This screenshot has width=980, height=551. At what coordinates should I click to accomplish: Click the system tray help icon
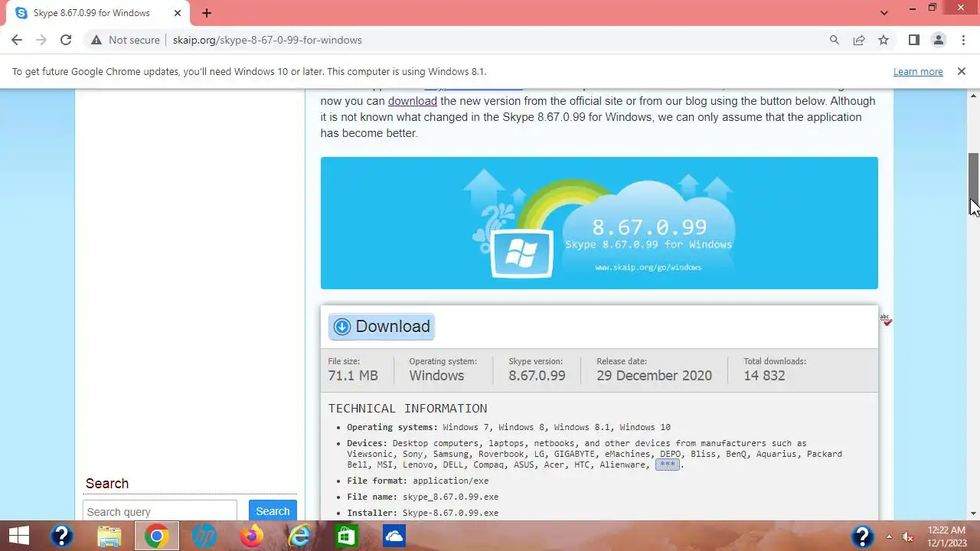coord(863,536)
